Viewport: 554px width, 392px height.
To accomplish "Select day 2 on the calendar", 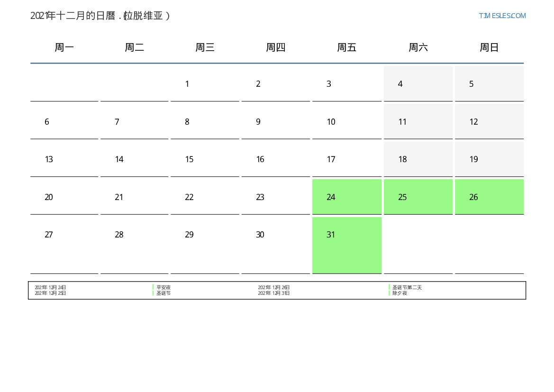I will (276, 84).
